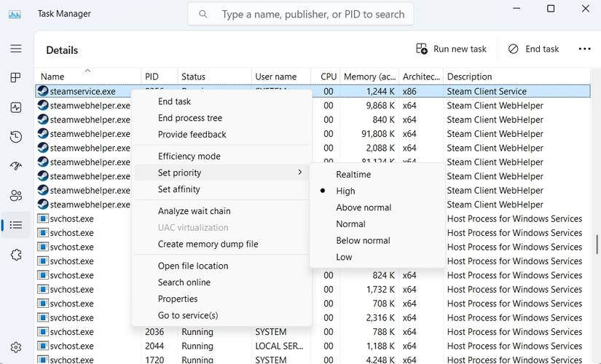Sort by Architecture column header
Image resolution: width=601 pixels, height=364 pixels.
421,76
